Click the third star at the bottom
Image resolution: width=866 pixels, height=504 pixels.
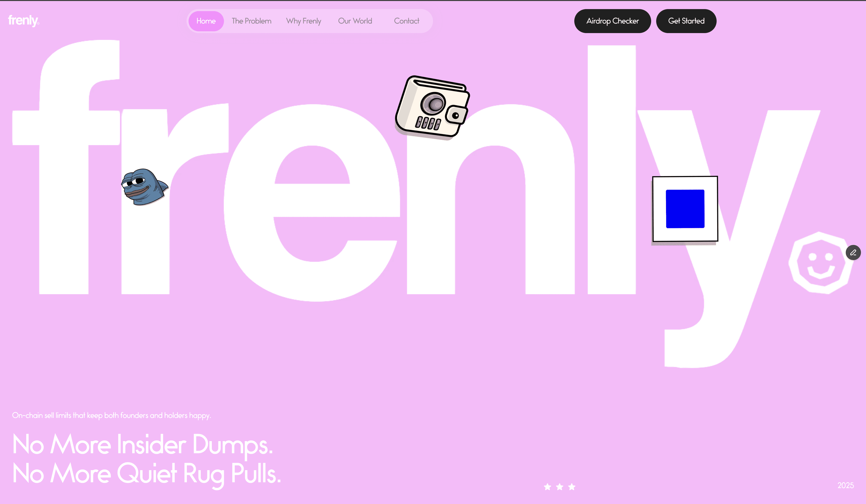tap(572, 487)
